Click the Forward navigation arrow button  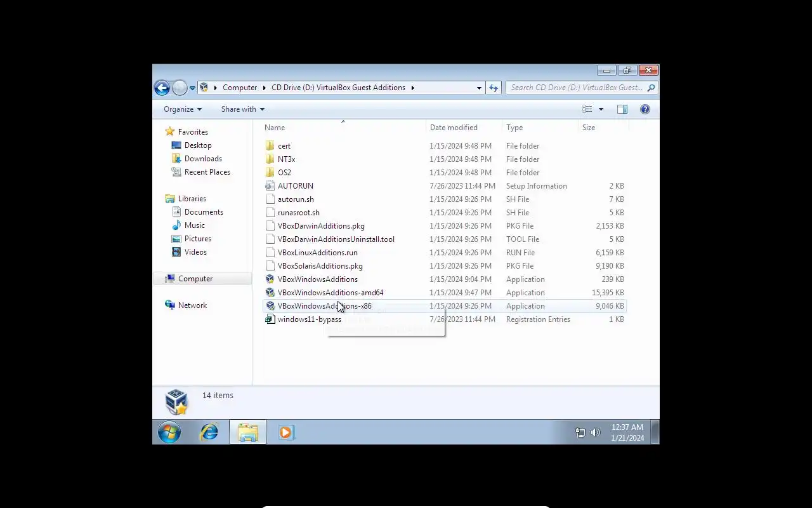point(180,88)
